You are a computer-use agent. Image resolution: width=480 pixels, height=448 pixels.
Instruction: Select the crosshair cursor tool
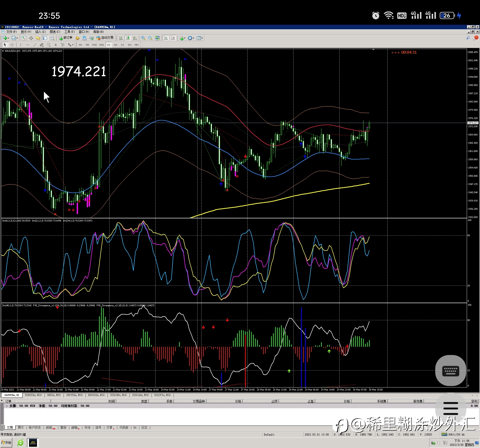click(x=12, y=45)
